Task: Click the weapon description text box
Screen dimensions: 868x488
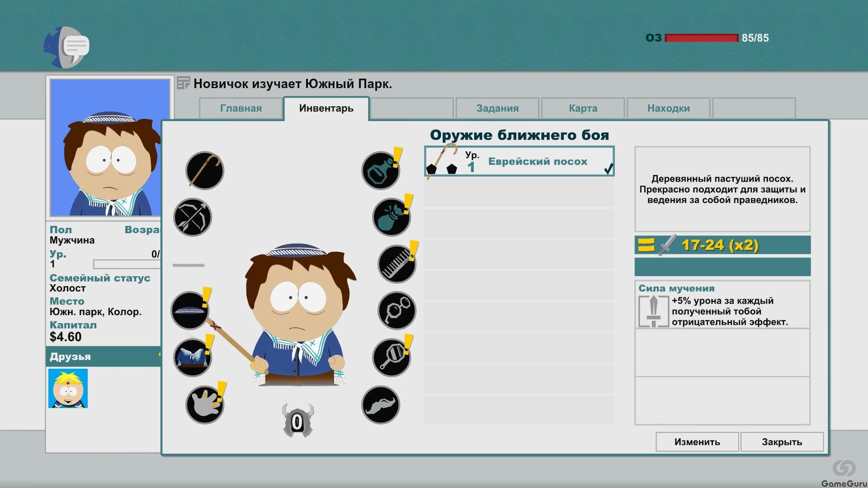Action: point(722,189)
